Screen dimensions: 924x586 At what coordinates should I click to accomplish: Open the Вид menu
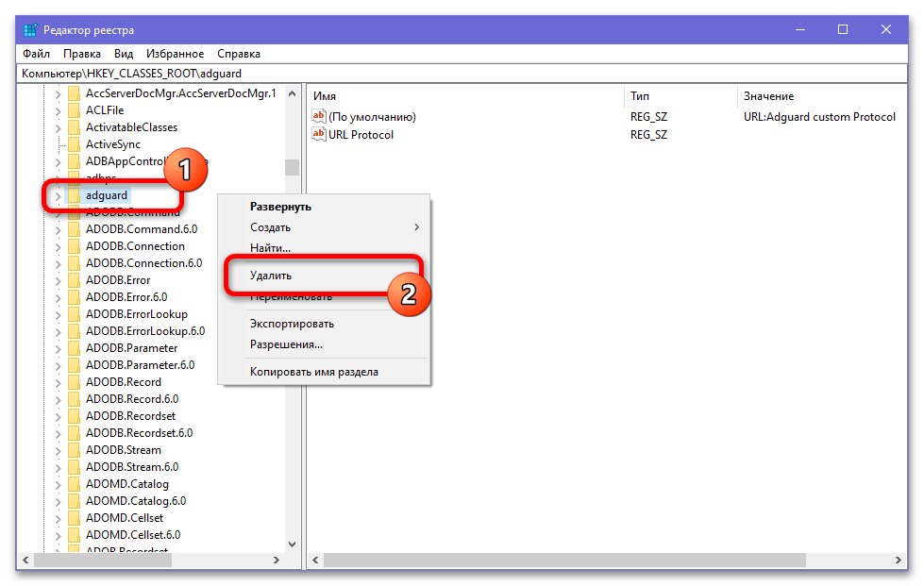coord(124,54)
